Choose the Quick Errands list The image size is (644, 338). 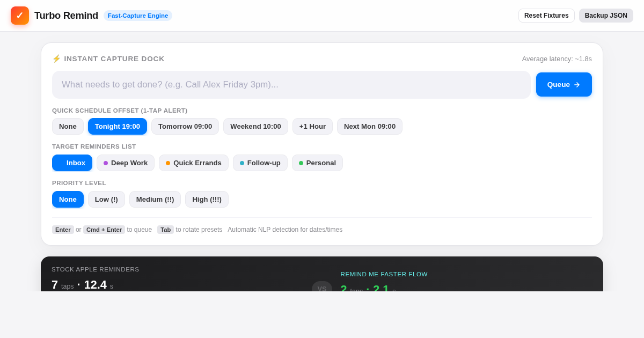tap(194, 163)
